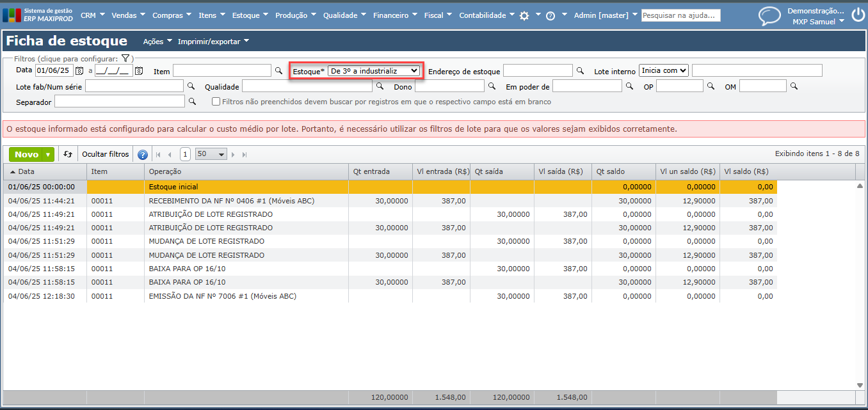Click the refresh grid icon
This screenshot has height=410, width=868.
tap(67, 154)
